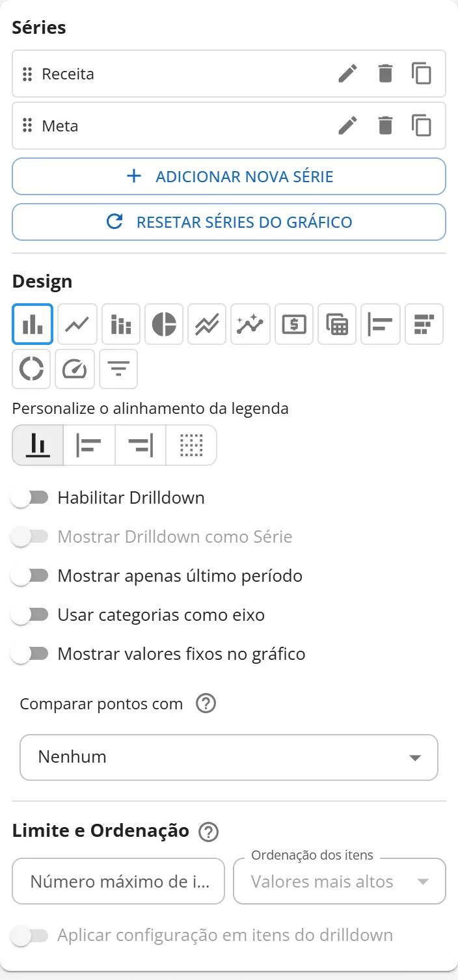Viewport: 458px width, 980px height.
Task: Select the line chart design
Action: 77,324
